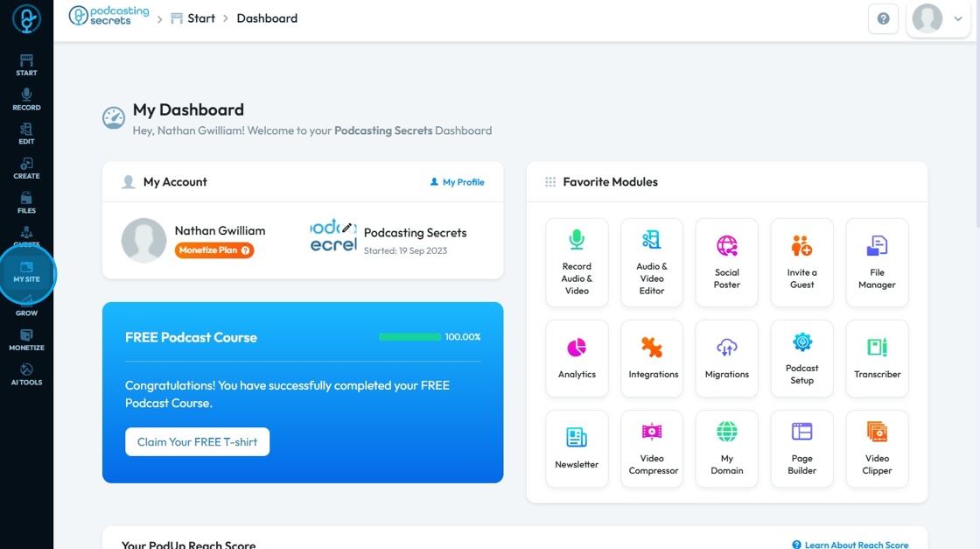
Task: Open the My Profile link
Action: (457, 182)
